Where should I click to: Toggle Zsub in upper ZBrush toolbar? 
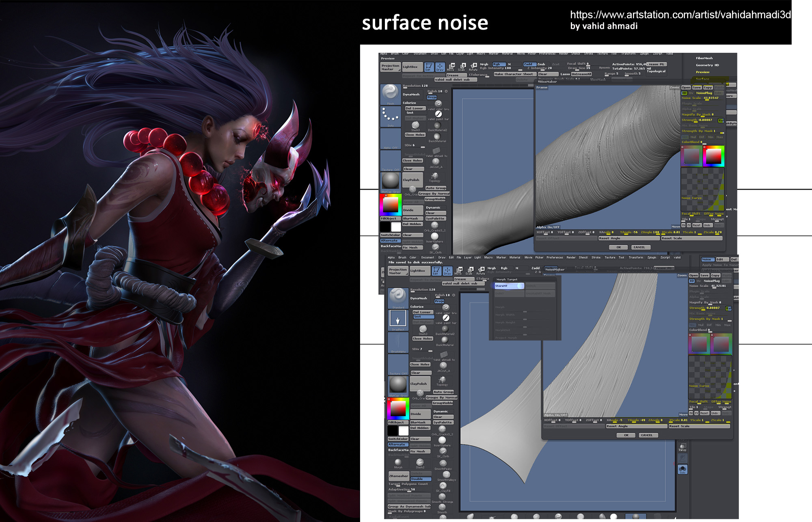(541, 64)
